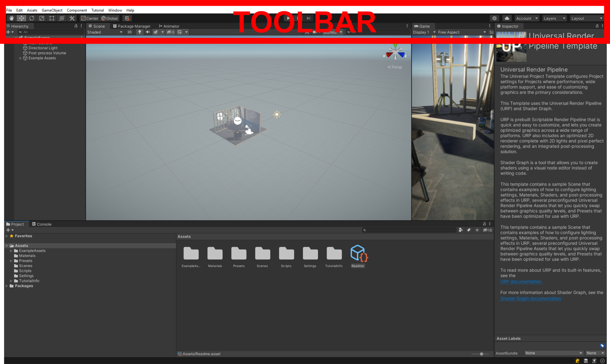Select the Rotate tool
This screenshot has height=364, width=610.
point(32,18)
